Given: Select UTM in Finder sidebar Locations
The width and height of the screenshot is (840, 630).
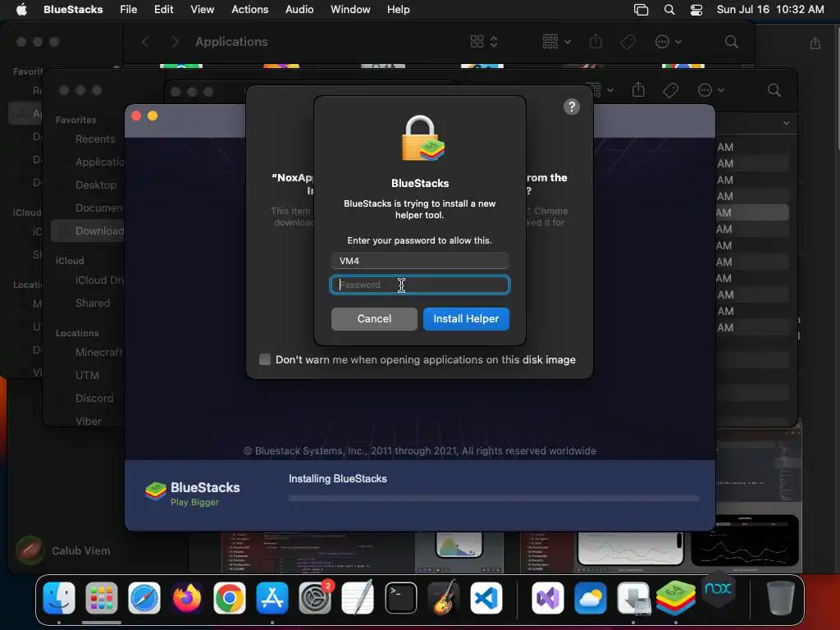Looking at the screenshot, I should pyautogui.click(x=89, y=375).
